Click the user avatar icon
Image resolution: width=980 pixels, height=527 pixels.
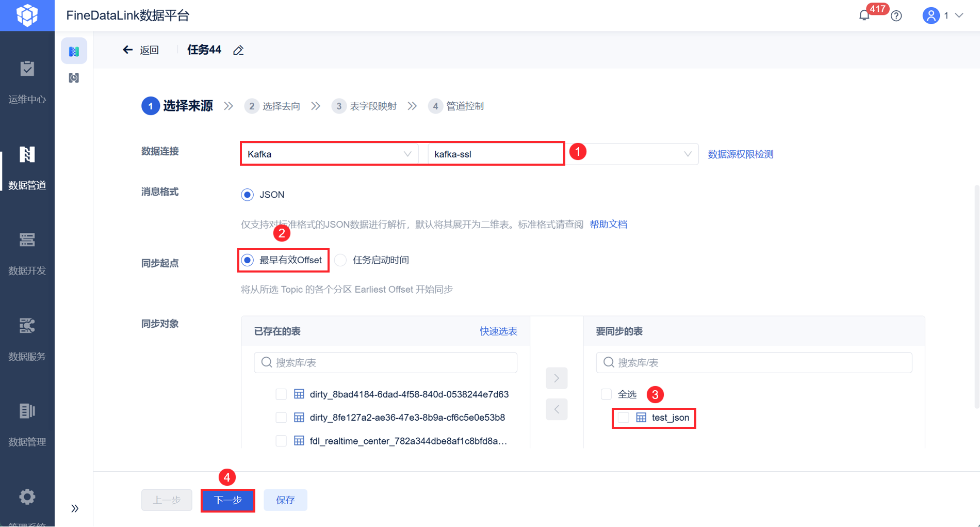[931, 15]
